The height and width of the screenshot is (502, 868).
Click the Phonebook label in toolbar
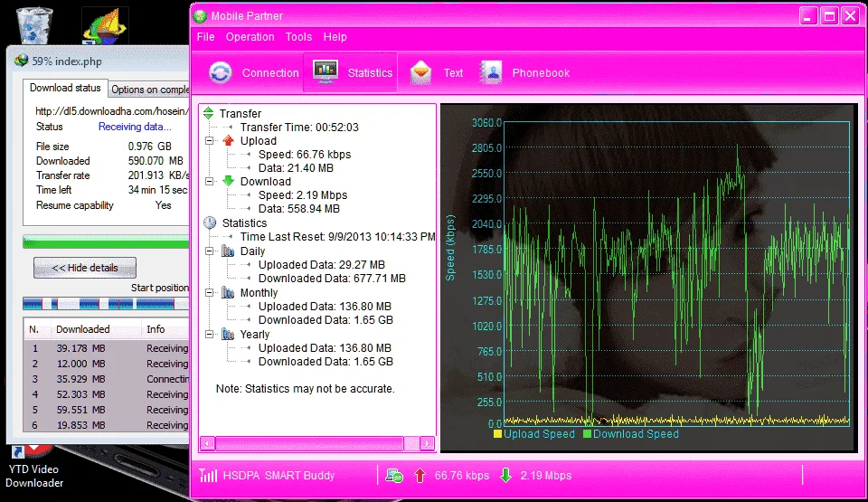[x=541, y=72]
